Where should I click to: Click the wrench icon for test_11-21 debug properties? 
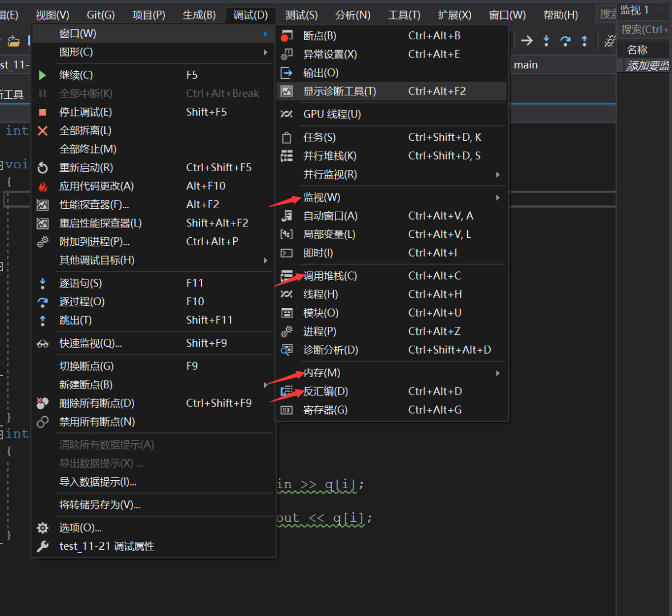[x=42, y=546]
